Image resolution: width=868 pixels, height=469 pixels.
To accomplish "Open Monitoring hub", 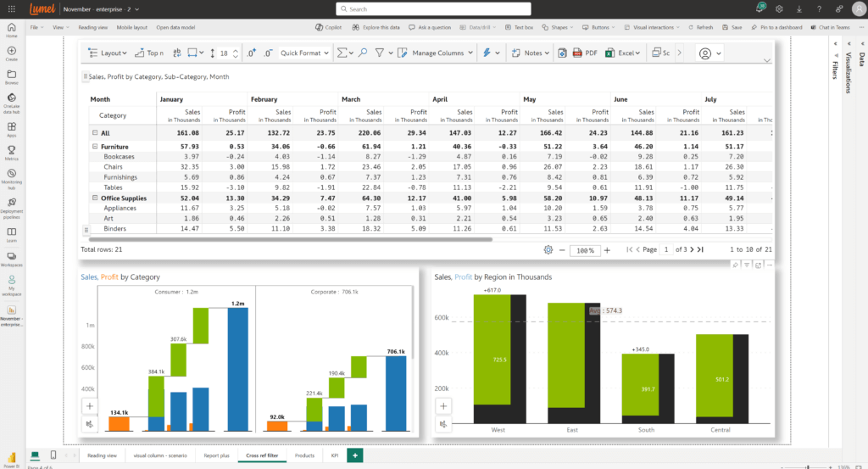I will pyautogui.click(x=12, y=180).
